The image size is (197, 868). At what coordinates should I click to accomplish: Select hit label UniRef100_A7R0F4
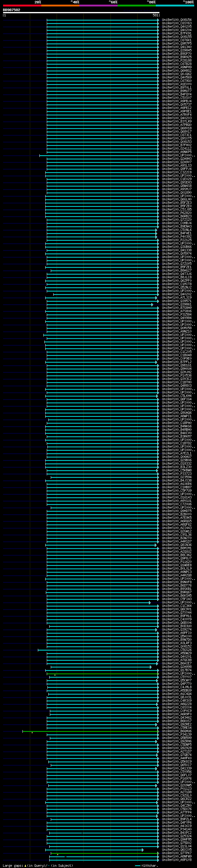pos(177,115)
